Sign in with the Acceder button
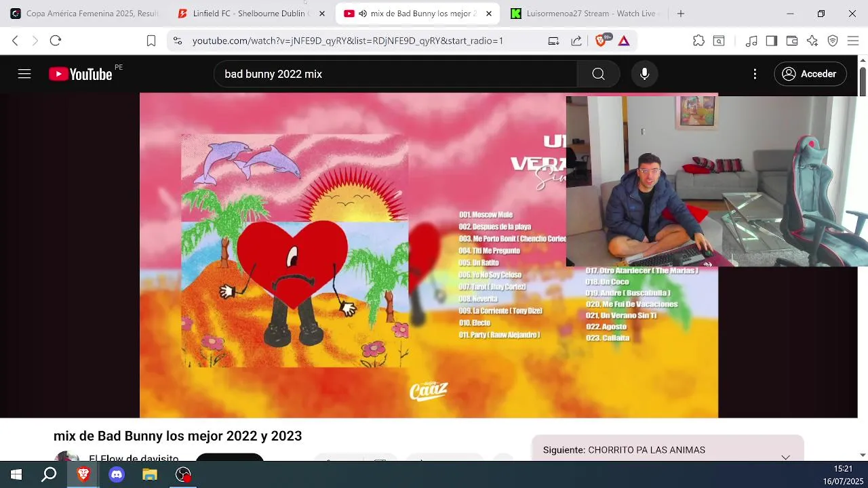Screen dimensions: 868x488 click(x=810, y=74)
